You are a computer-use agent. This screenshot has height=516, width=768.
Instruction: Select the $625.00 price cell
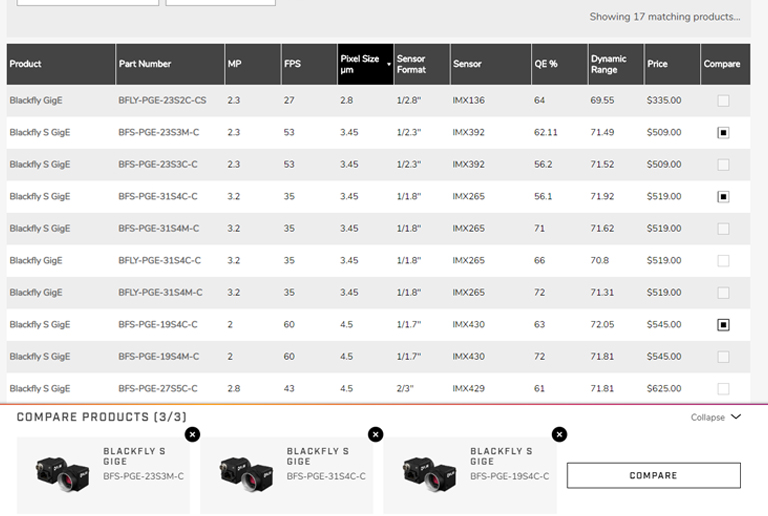click(x=664, y=388)
